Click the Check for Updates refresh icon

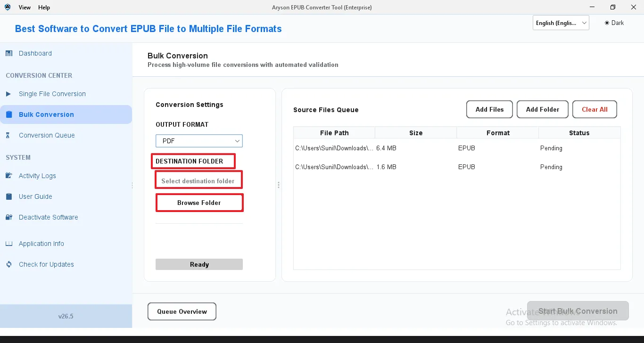(9, 264)
